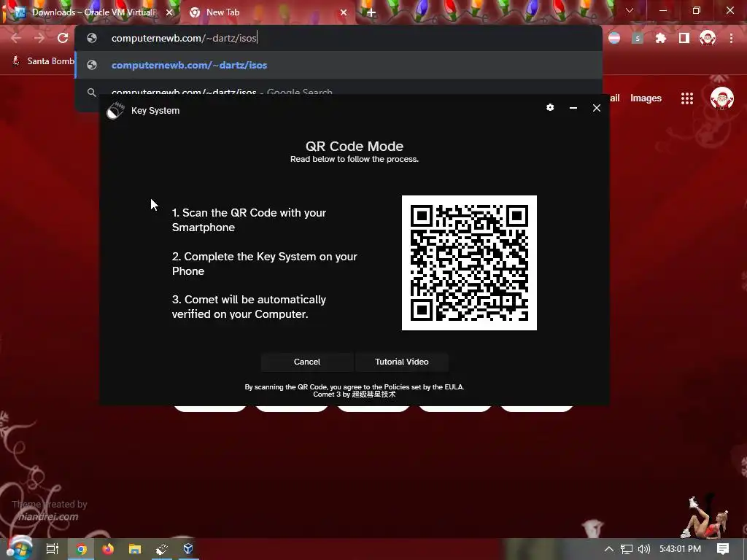Toggle the Chrome side panel icon
Viewport: 747px width, 560px height.
684,38
